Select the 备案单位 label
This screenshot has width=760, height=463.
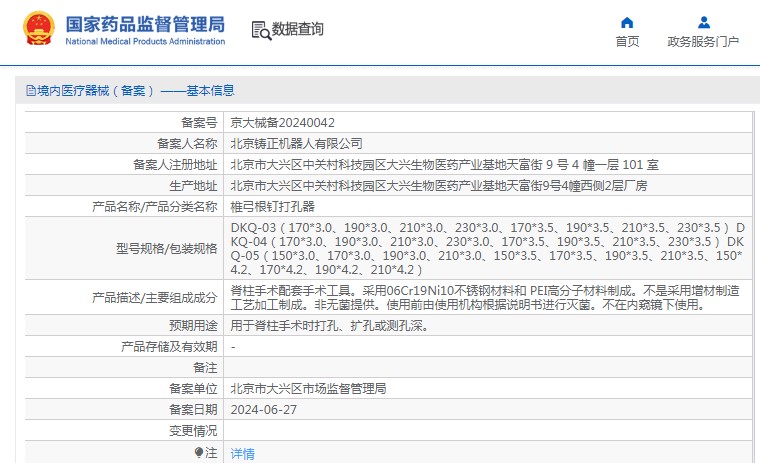[193, 389]
